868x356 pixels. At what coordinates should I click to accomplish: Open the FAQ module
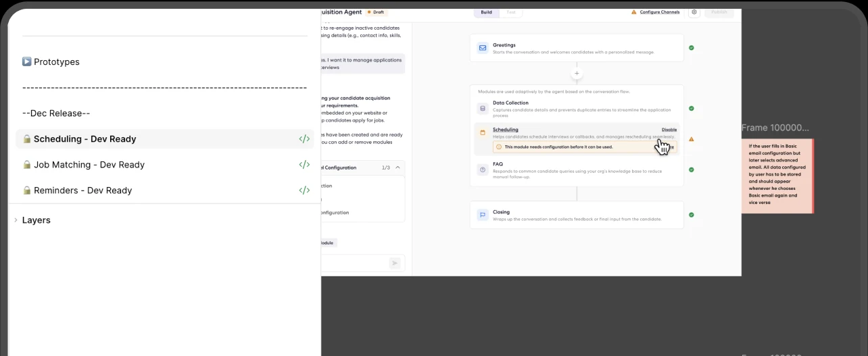click(577, 170)
